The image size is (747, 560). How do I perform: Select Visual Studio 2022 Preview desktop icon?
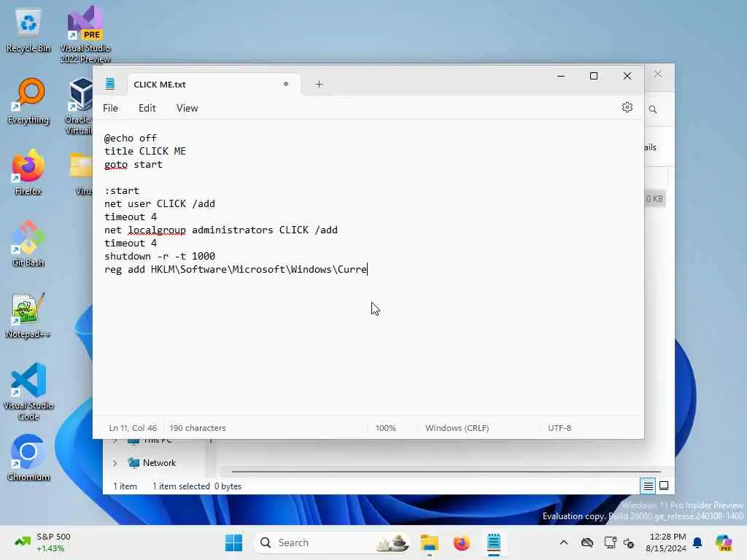coord(85,34)
